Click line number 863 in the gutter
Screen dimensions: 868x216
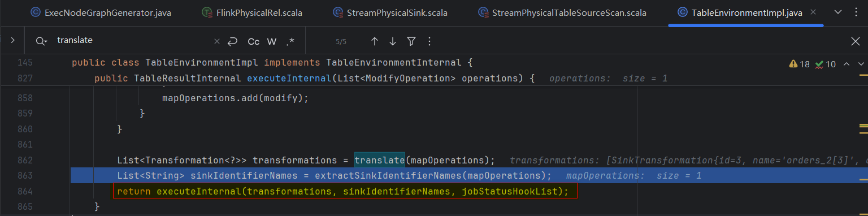coord(25,176)
